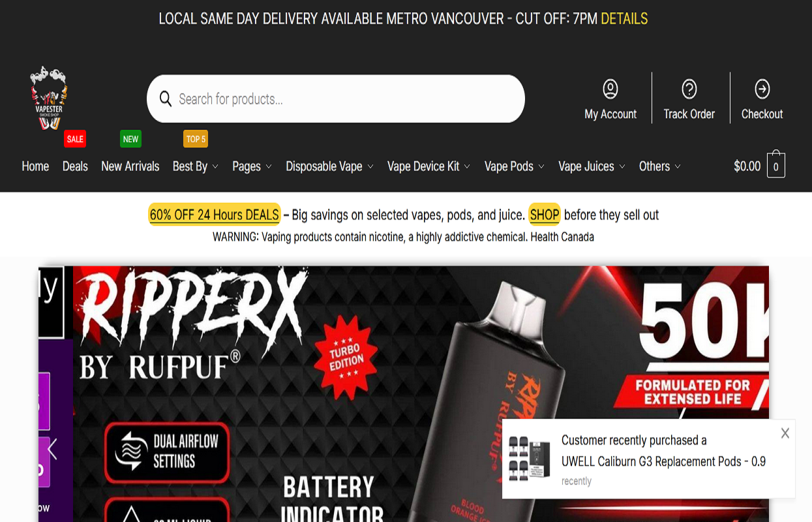Click the Checkout arrow icon
Image resolution: width=812 pixels, height=522 pixels.
tap(762, 88)
